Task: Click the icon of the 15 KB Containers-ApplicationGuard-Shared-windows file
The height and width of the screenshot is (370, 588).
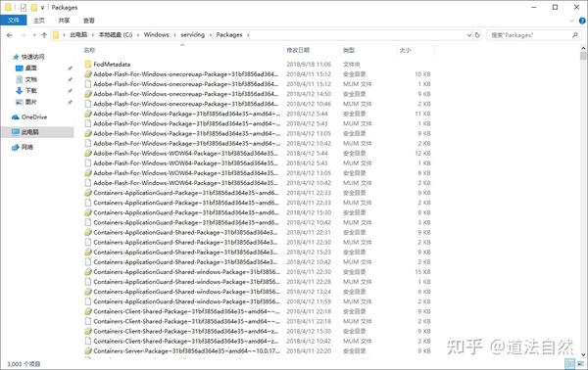Action: (88, 272)
